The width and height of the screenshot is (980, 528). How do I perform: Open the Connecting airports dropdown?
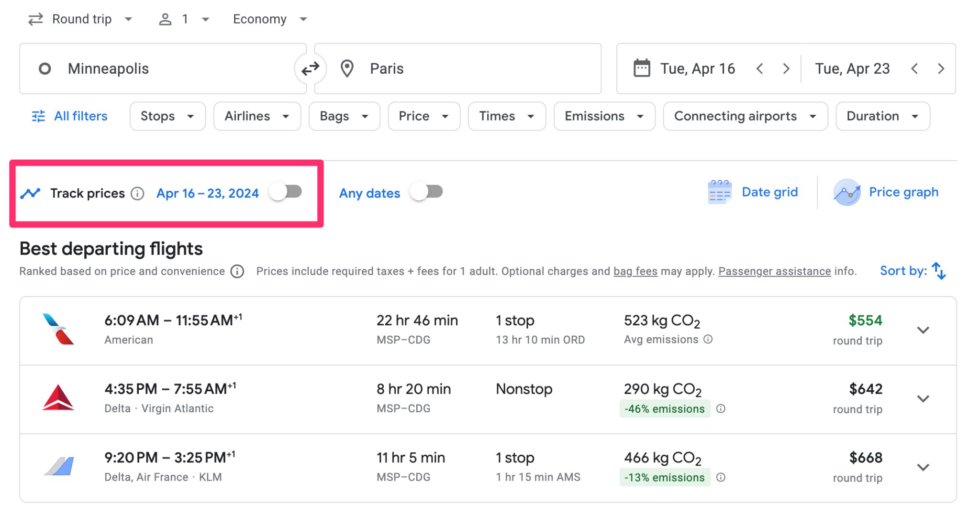click(x=745, y=116)
